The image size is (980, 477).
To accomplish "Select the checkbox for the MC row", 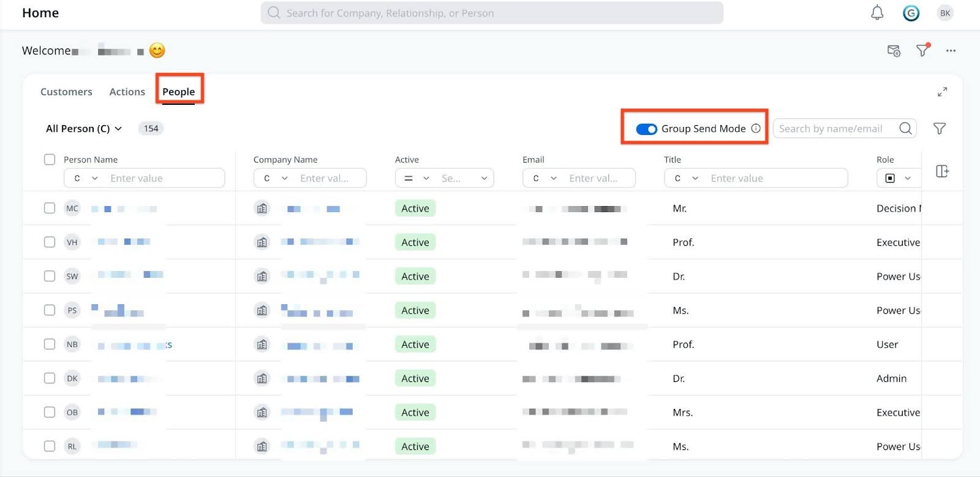I will 50,208.
